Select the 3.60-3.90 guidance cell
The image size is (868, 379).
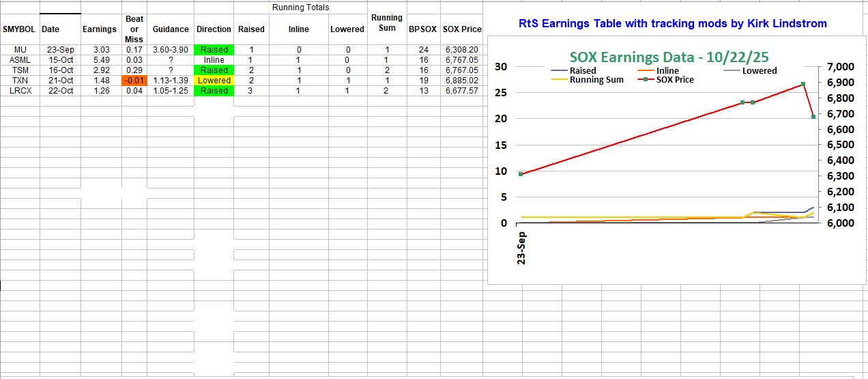click(x=171, y=50)
